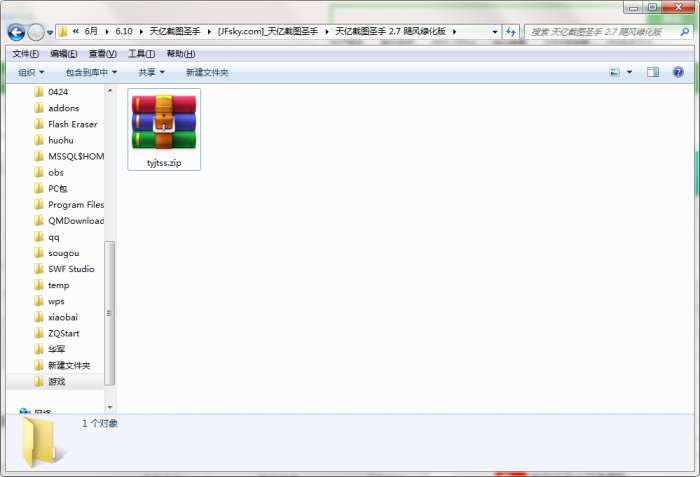Maximize the Explorer window
This screenshot has width=700, height=477.
coord(652,7)
